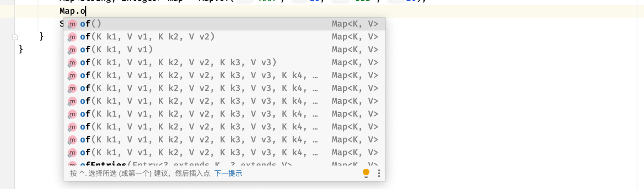644x189 pixels.
Task: Click the method's closing brace beside fold marker
Action: 41,36
